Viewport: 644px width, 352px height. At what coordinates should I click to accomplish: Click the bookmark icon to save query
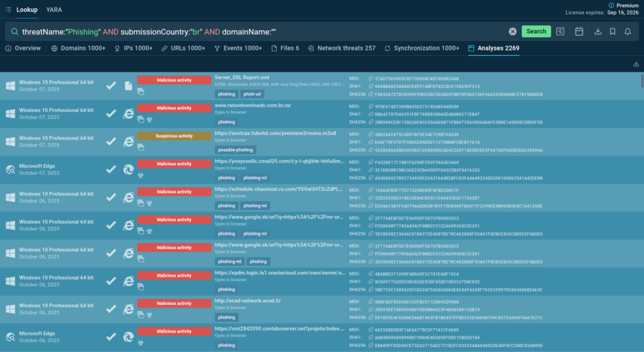pyautogui.click(x=612, y=31)
